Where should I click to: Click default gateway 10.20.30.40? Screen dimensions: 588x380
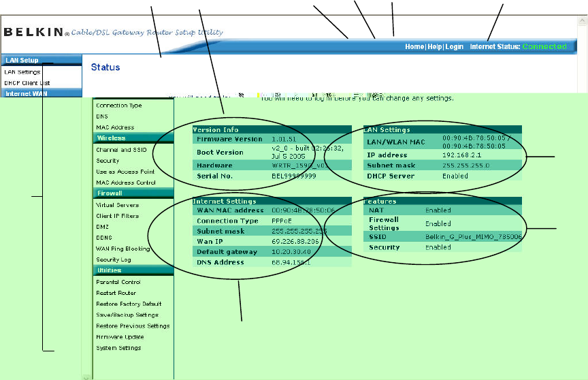pos(291,252)
